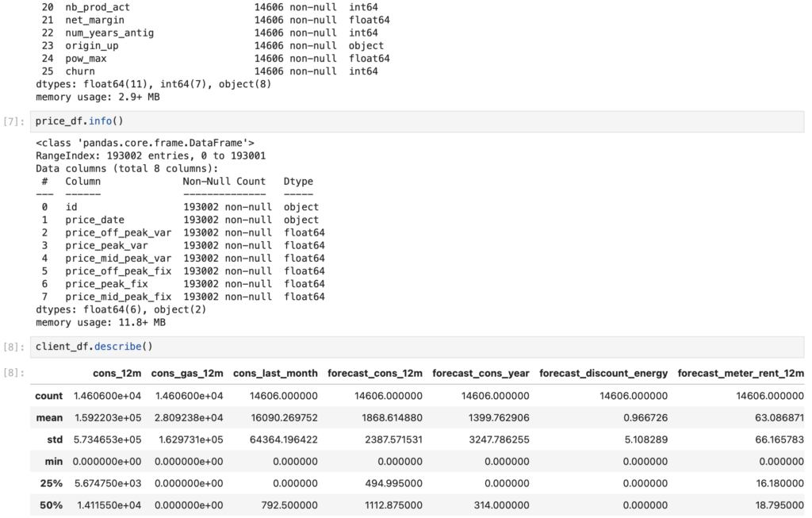Select the [7] input cell prompt

tap(15, 122)
